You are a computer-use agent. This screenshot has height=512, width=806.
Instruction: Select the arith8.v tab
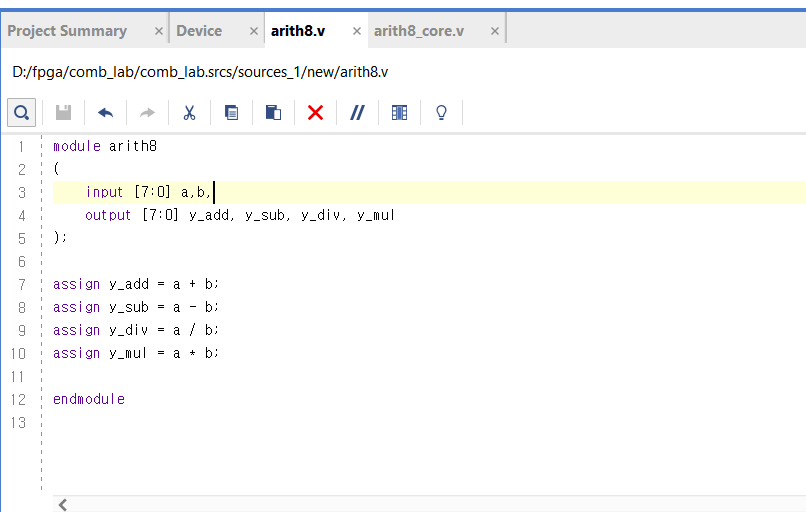point(298,31)
